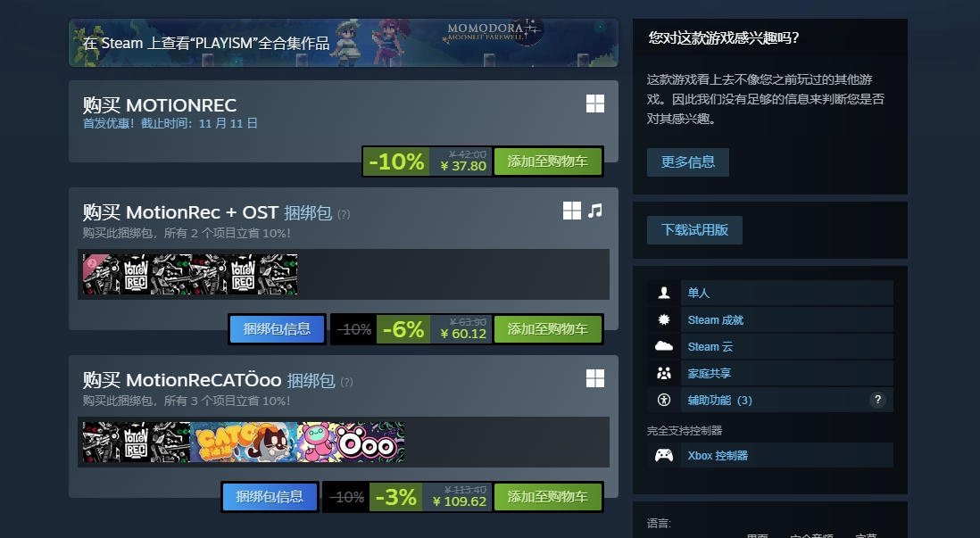Click the Steam achievements starburst icon

[664, 319]
